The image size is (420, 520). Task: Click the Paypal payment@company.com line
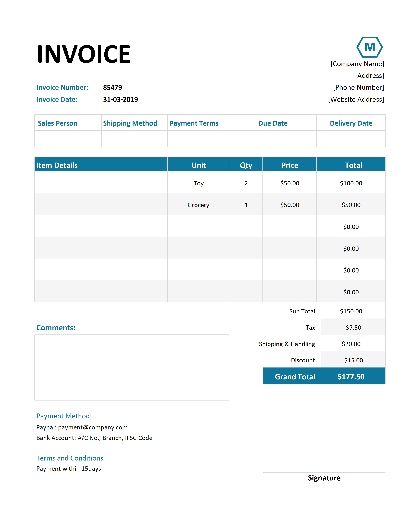click(82, 428)
